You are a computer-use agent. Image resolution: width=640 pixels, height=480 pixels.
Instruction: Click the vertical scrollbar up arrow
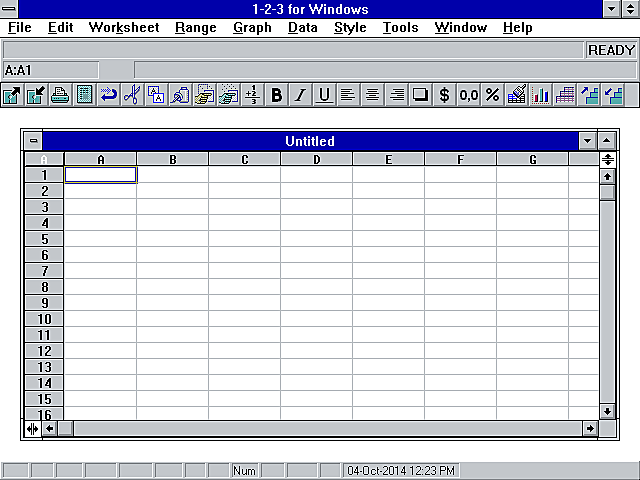pos(607,176)
